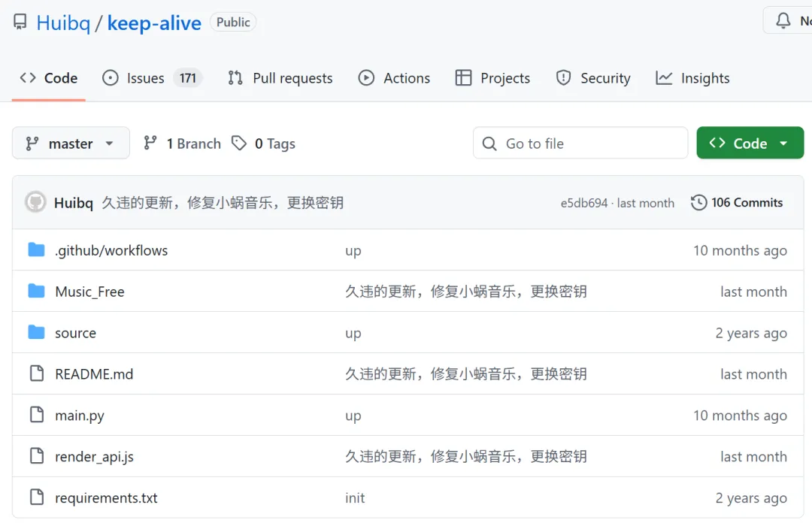Click the source folder icon
Screen dimensions: 812x526
pyautogui.click(x=36, y=332)
